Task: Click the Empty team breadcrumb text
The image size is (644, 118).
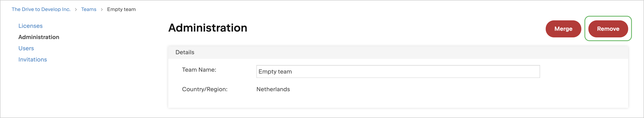Action: point(121,10)
